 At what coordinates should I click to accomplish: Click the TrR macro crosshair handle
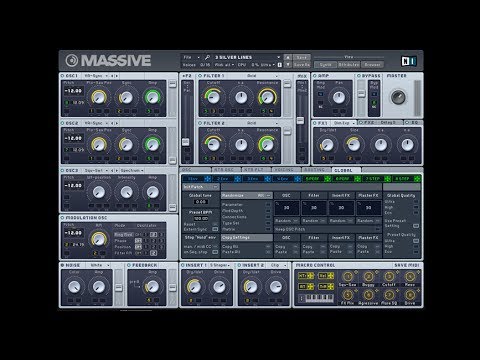point(331,286)
